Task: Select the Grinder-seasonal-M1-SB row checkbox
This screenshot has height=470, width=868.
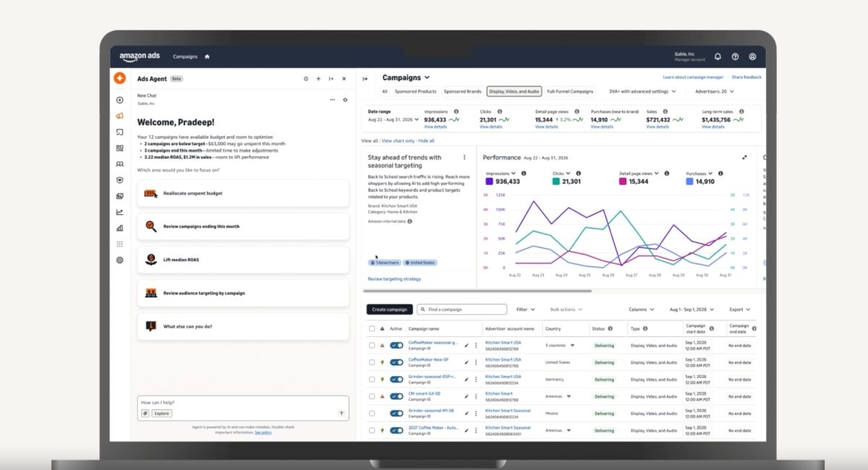Action: [372, 414]
